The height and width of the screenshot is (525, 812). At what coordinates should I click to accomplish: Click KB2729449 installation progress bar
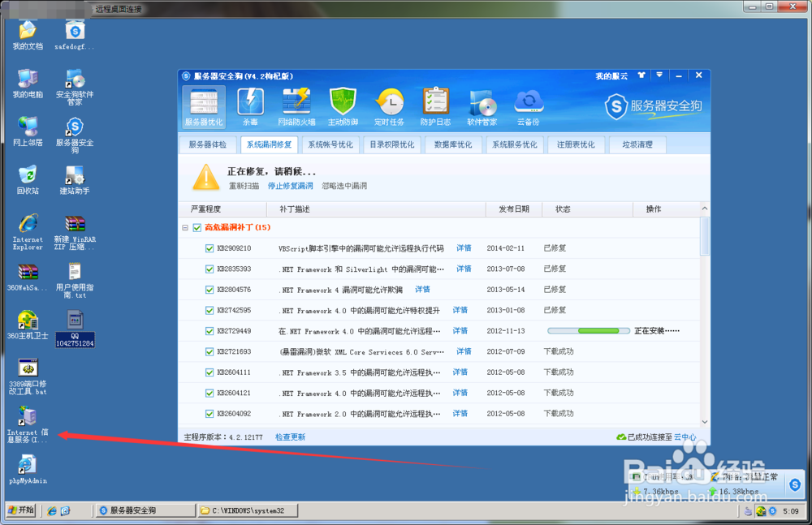[x=588, y=331]
